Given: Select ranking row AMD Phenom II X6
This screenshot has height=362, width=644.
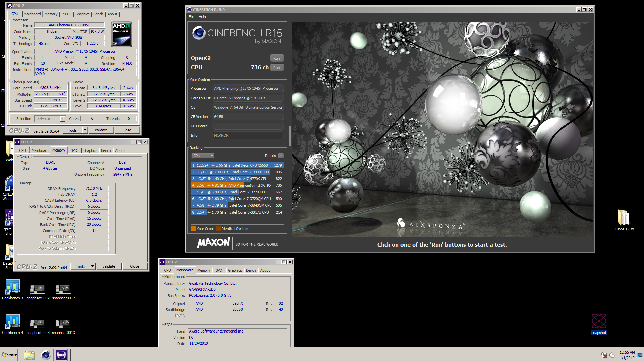Looking at the screenshot, I should pos(237,185).
